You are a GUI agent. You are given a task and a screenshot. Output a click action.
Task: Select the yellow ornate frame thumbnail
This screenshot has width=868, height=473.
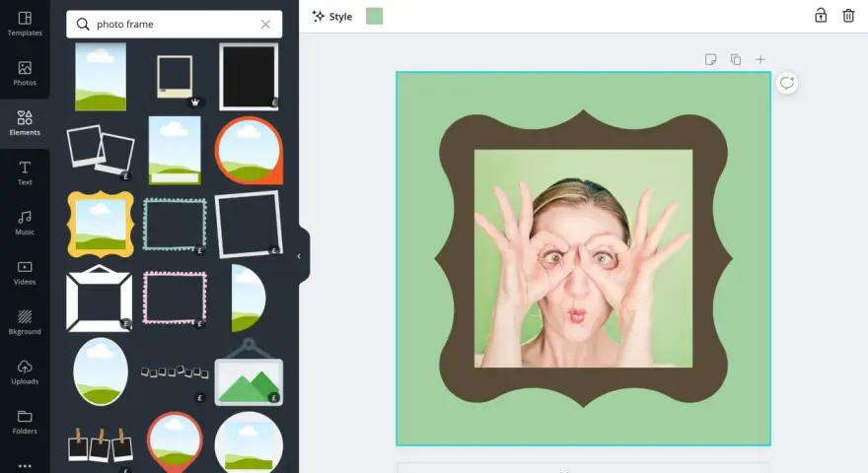tap(101, 224)
